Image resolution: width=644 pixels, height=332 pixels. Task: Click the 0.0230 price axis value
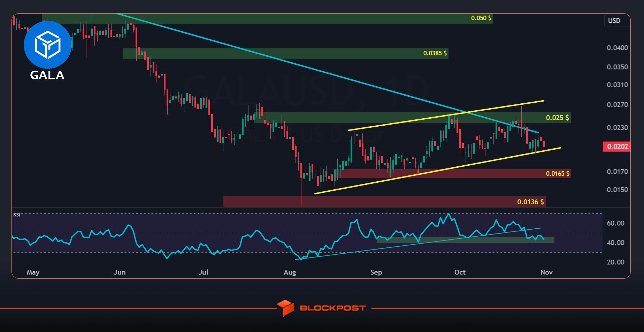click(x=618, y=128)
